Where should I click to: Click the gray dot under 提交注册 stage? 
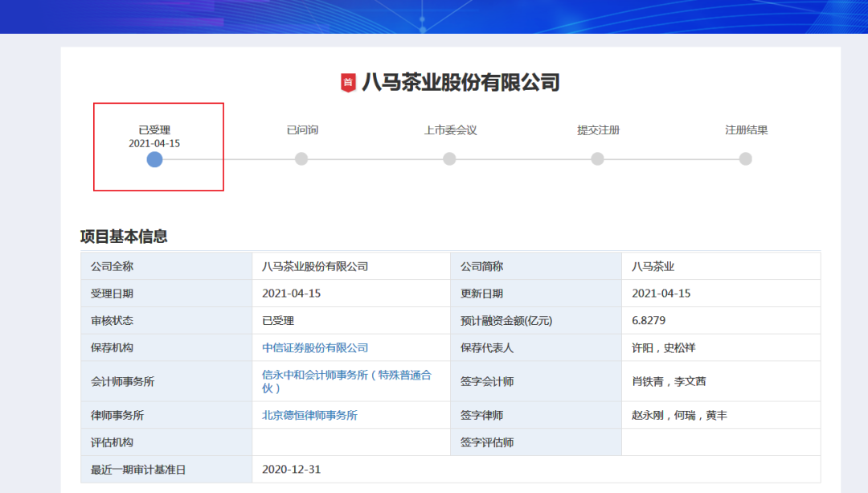(x=597, y=159)
